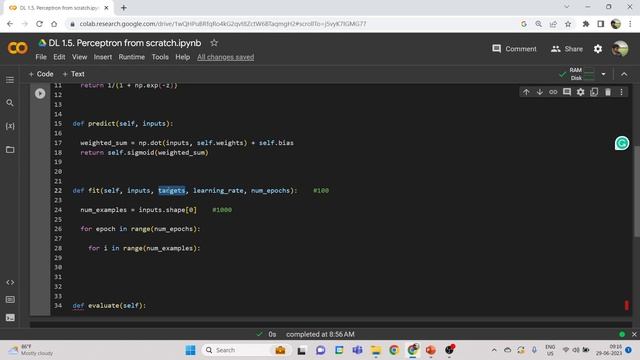This screenshot has height=360, width=640.
Task: Click the vertical scrollbar of the notebook
Action: click(x=637, y=191)
